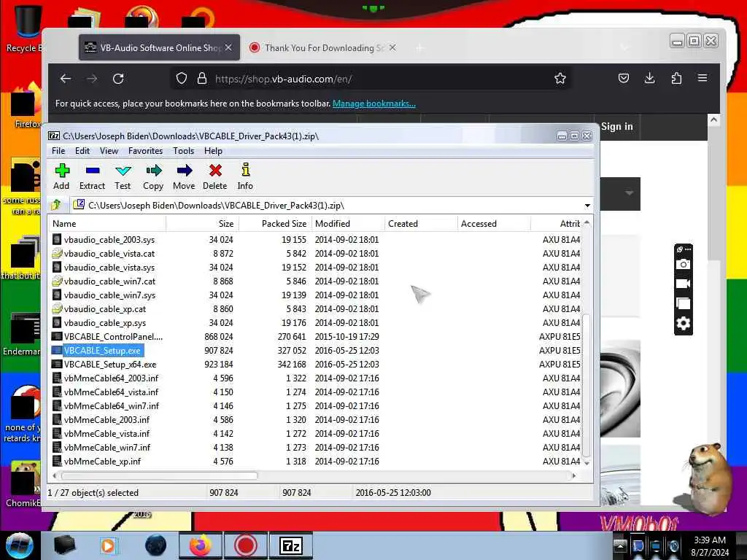This screenshot has height=560, width=747.
Task: Click the Manage bookmarks link
Action: 374,104
